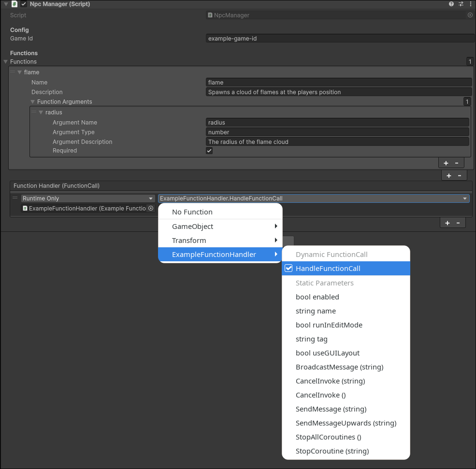The height and width of the screenshot is (469, 476).
Task: Select SendMessage (string) in the ExampleFunctionHandler submenu
Action: [x=331, y=409]
